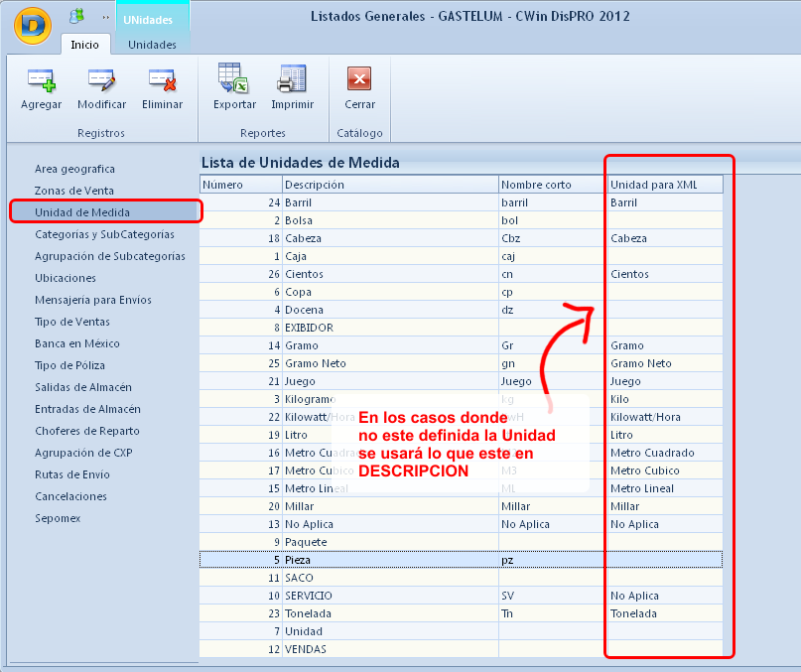Go to Banca en México catalog
This screenshot has height=672, width=801.
pos(77,343)
